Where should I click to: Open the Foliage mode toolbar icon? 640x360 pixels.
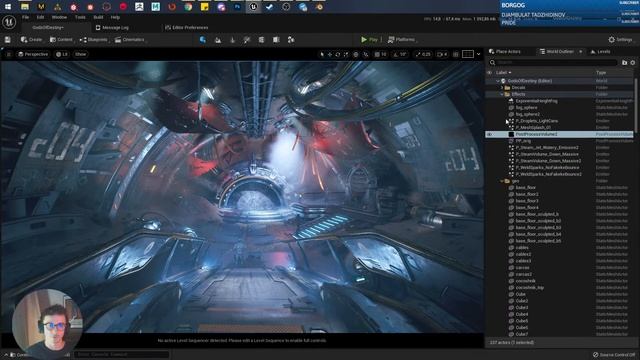[x=233, y=40]
